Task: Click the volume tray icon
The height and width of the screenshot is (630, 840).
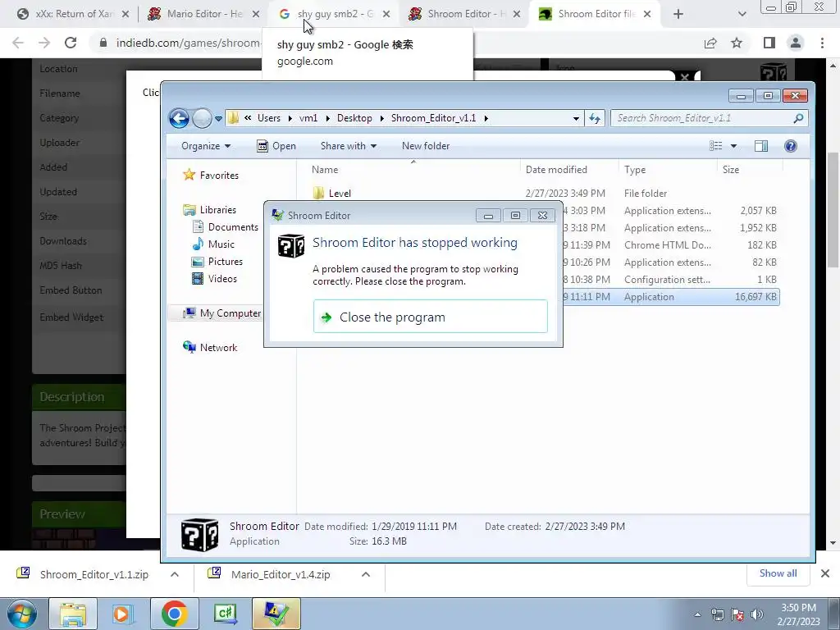Action: (756, 614)
